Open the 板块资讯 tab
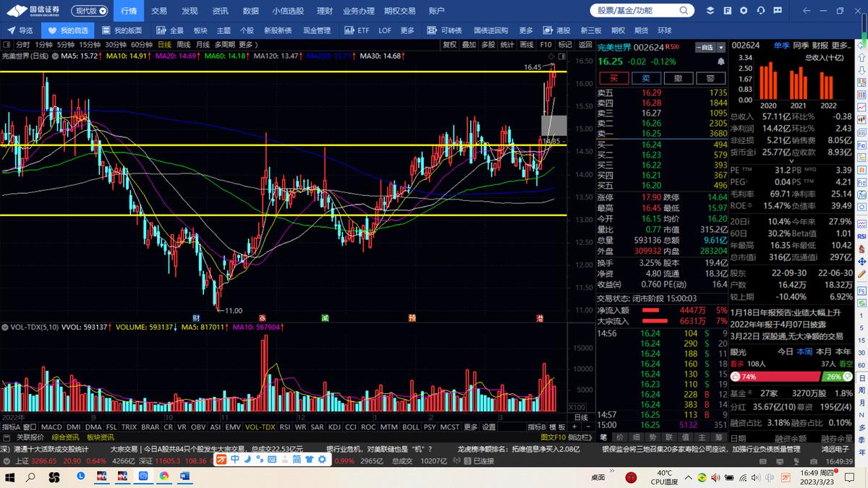The image size is (868, 488). point(100,437)
